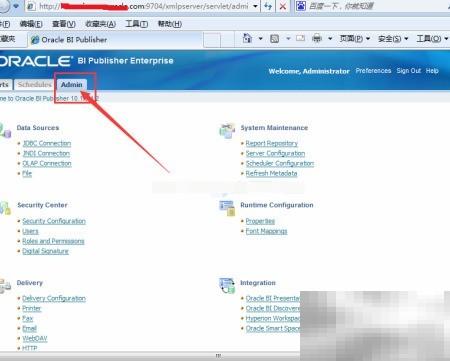Open the JDBC Connection link

tap(47, 143)
